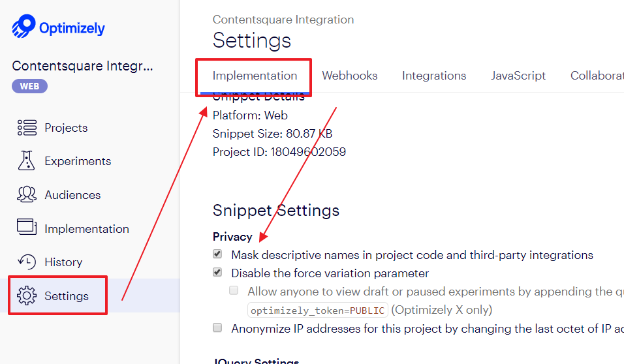Open the Collaborators tab

click(597, 76)
